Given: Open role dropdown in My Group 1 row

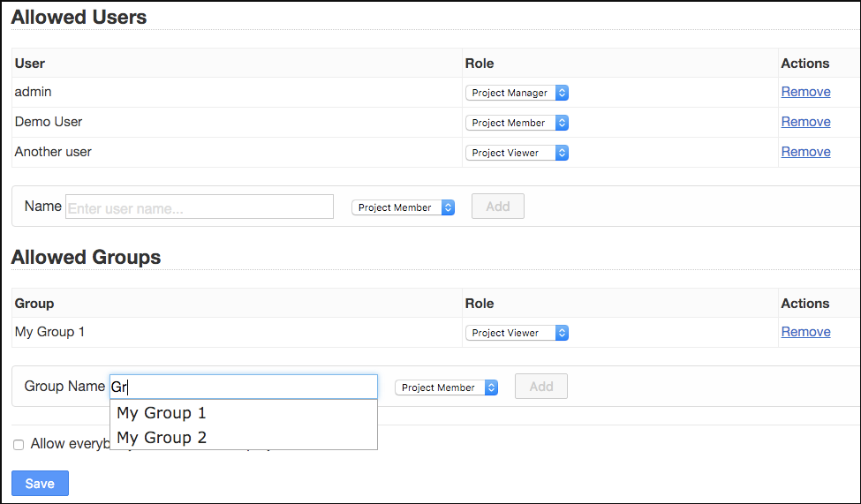Looking at the screenshot, I should point(517,333).
